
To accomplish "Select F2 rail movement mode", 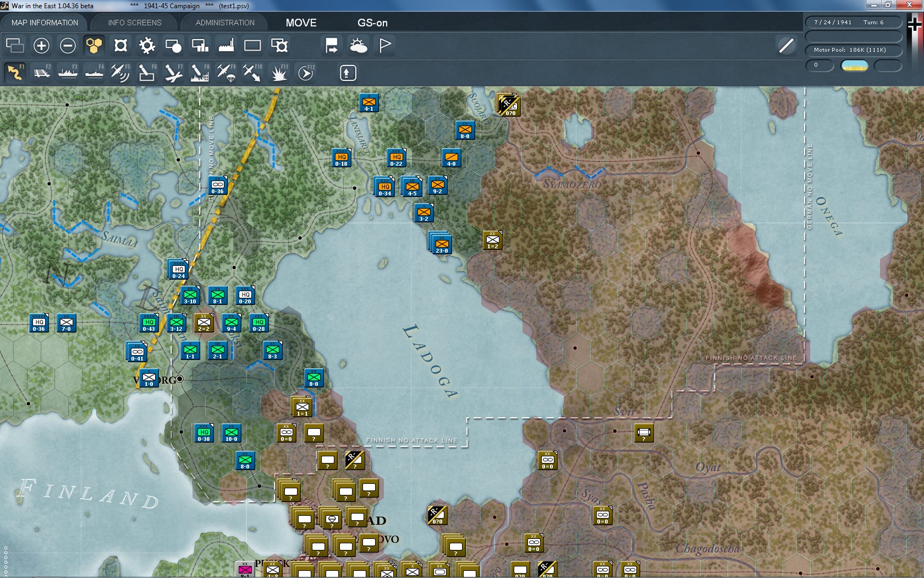I will [x=42, y=73].
